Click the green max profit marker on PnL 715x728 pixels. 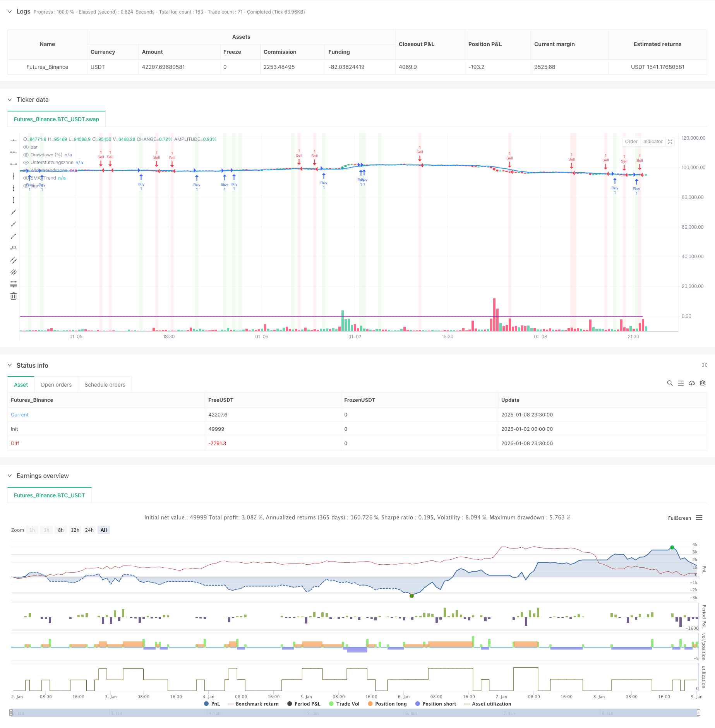[x=672, y=547]
